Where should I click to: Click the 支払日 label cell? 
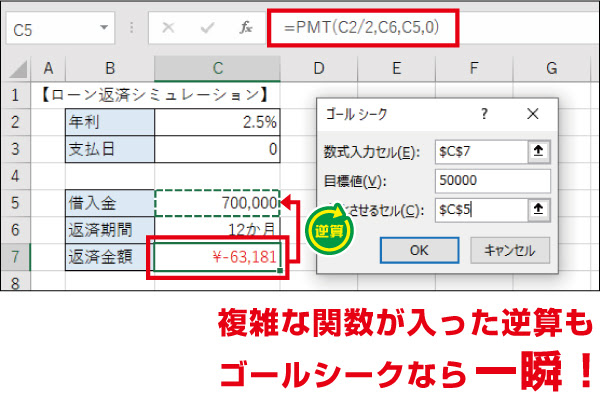(110, 149)
